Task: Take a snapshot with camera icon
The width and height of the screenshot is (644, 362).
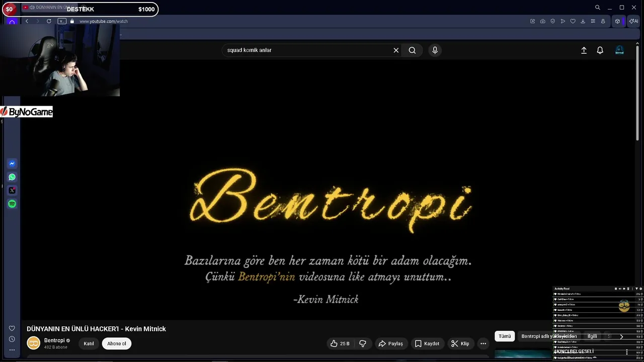Action: coord(542,21)
